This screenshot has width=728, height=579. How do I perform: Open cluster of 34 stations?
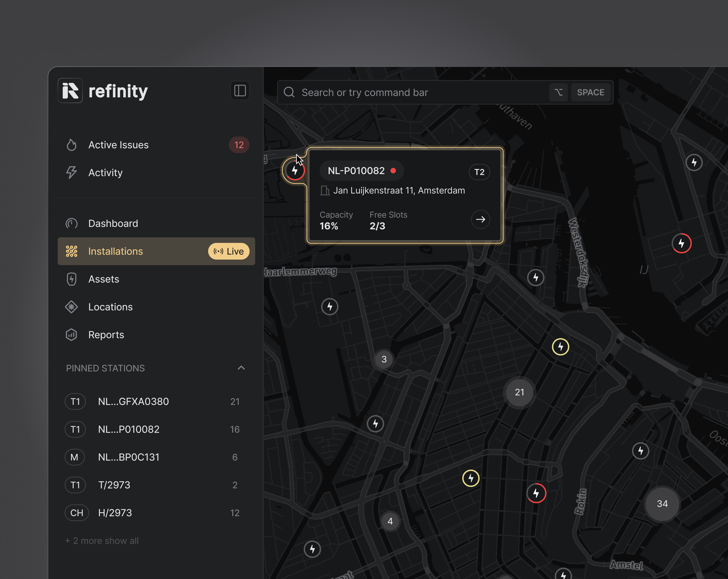click(x=662, y=504)
